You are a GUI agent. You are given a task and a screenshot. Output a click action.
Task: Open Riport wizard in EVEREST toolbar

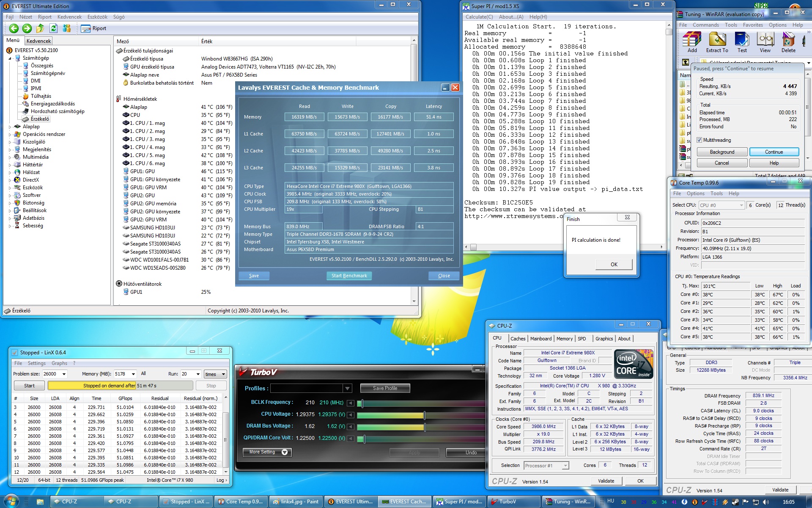[x=94, y=28]
